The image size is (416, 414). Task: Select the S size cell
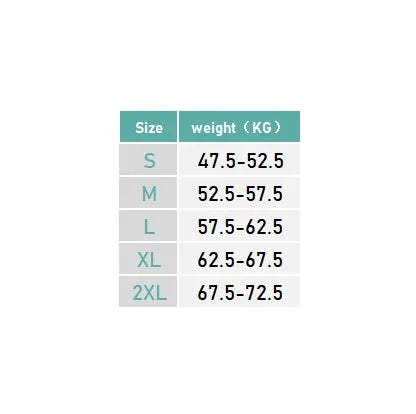point(148,160)
